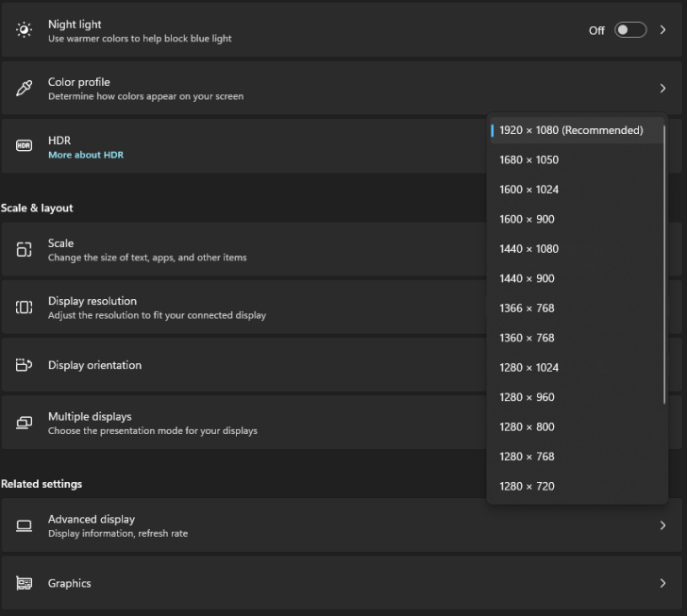Viewport: 687px width, 616px height.
Task: Click the resolution list scrollbar
Action: tap(664, 265)
